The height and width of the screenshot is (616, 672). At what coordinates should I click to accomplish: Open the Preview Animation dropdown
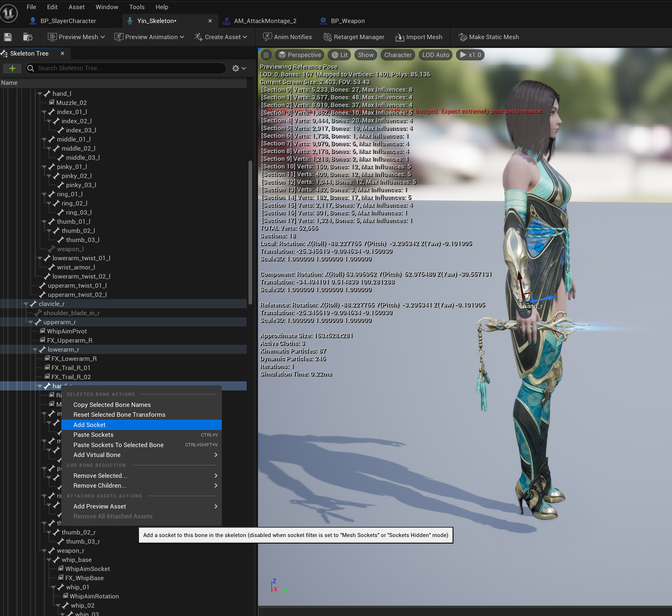click(x=149, y=37)
